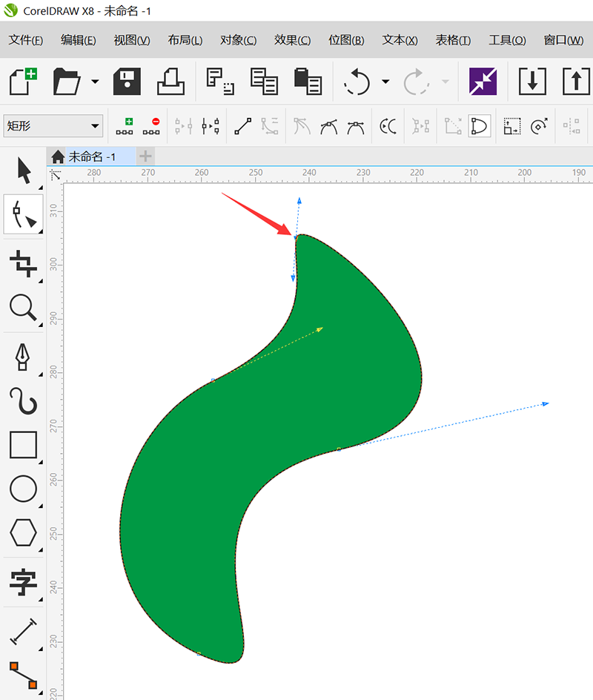Screen dimensions: 593x700
Task: Toggle the highlighted close curve button
Action: 480,126
